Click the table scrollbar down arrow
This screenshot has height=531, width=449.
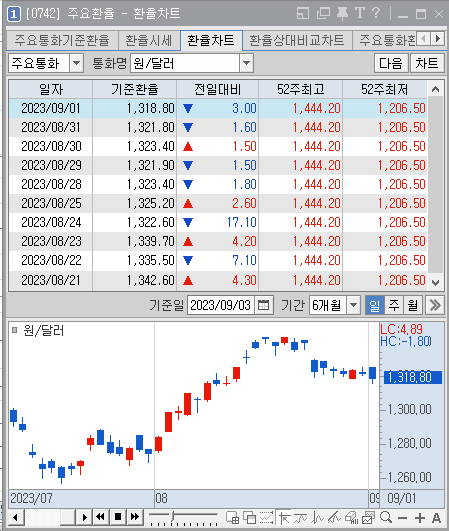tap(435, 282)
